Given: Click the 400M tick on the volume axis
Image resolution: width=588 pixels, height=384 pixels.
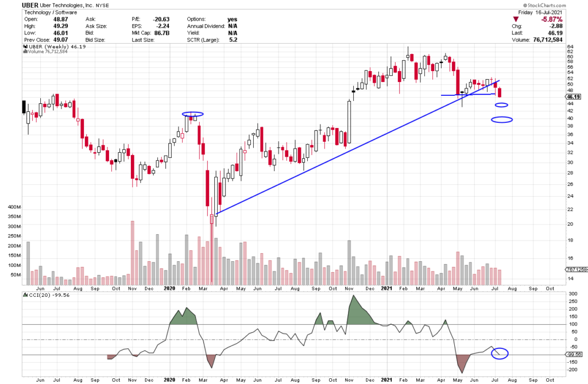Looking at the screenshot, I should [x=14, y=207].
